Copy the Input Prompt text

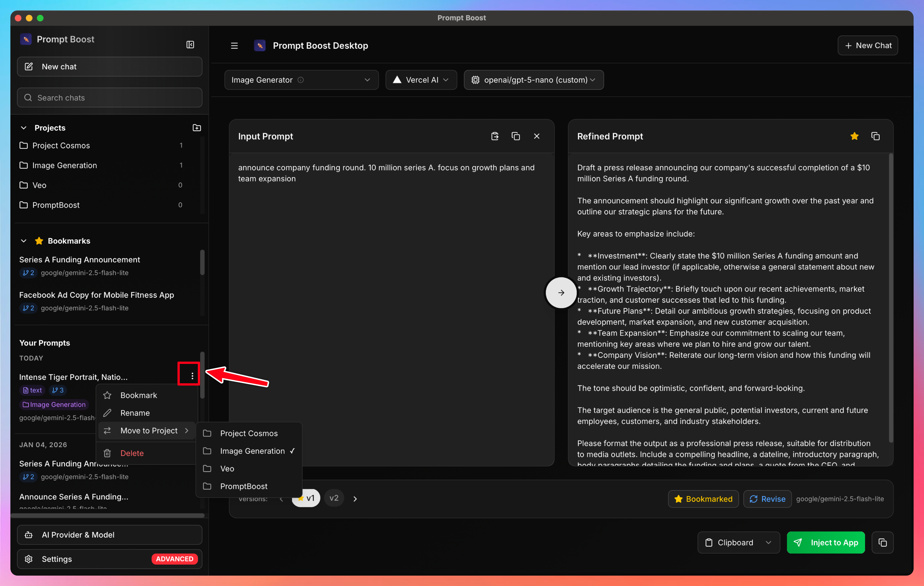tap(516, 136)
